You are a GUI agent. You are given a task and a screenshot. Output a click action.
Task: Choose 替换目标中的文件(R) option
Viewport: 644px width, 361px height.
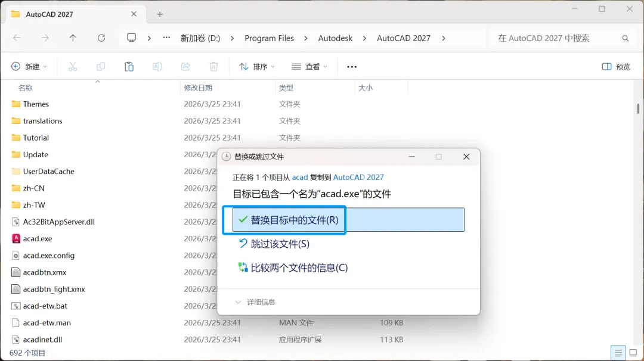tap(348, 220)
